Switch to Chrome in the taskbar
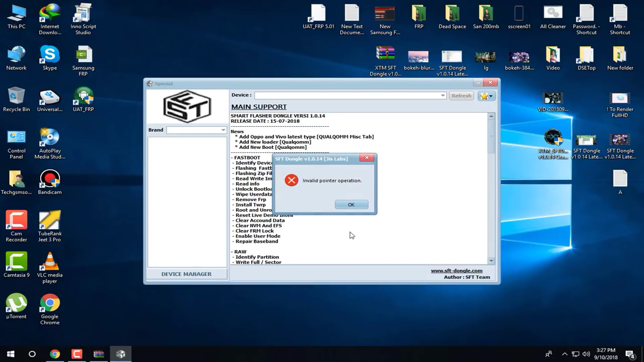The width and height of the screenshot is (644, 362). click(x=55, y=354)
